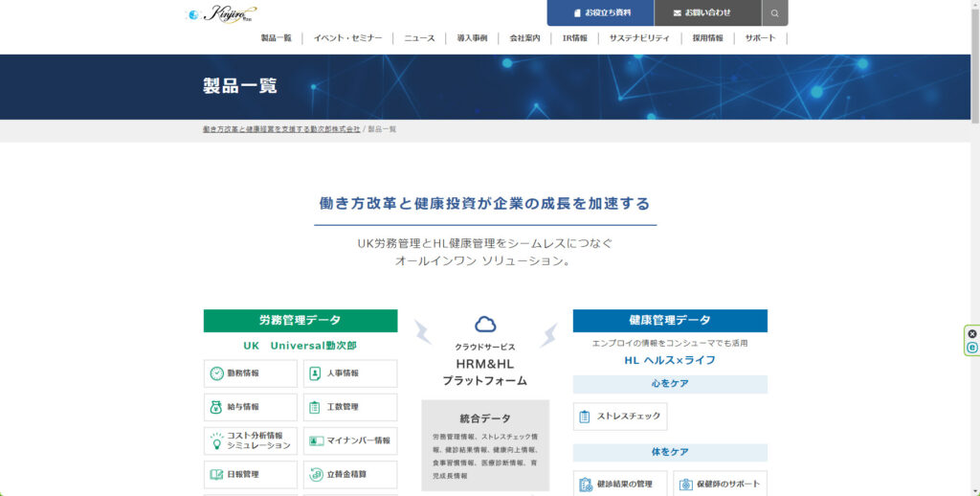Follow the 働き方改革と健康投資を支援する勤次郎株式会社 breadcrumb link
Image resolution: width=980 pixels, height=496 pixels.
pos(281,129)
